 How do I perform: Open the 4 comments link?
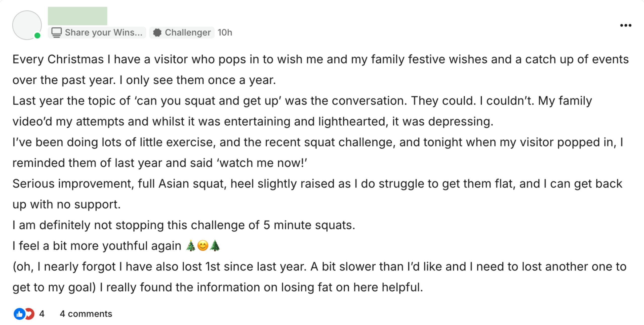point(86,314)
